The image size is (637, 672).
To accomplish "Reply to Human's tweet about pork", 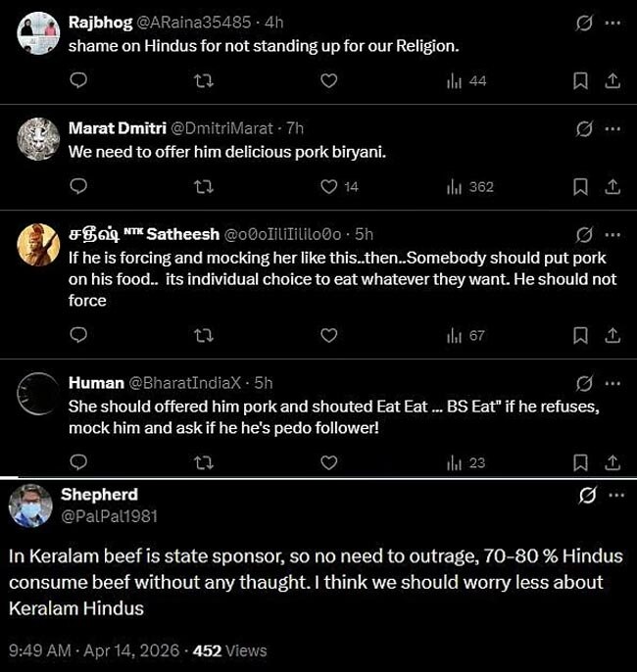I will 79,462.
